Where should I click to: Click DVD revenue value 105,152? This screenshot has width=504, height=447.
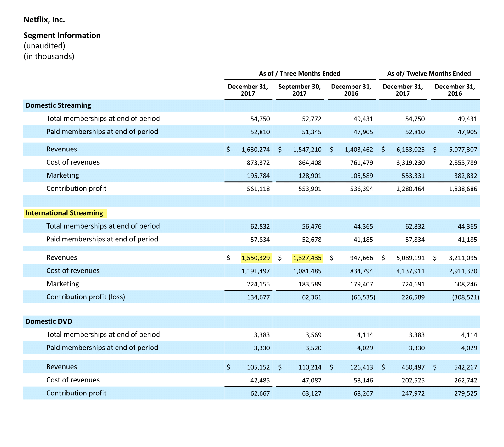(258, 367)
